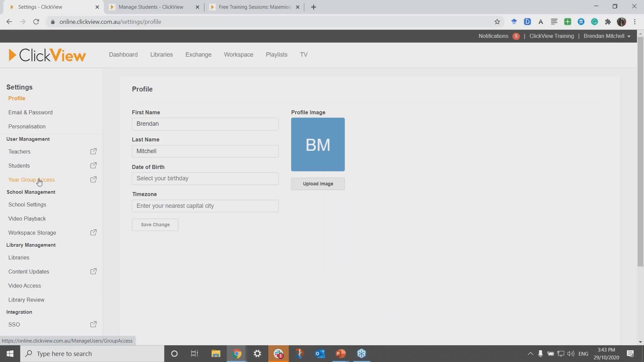This screenshot has height=362, width=644.
Task: Reload the page
Action: pos(36,22)
